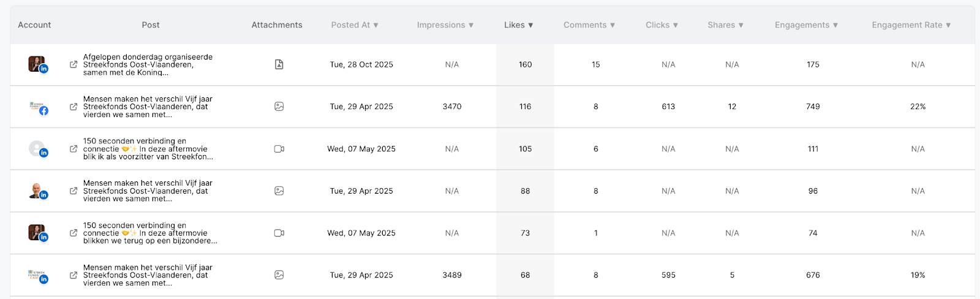Click video attachment icon on 105-likes row
The width and height of the screenshot is (980, 299).
279,149
